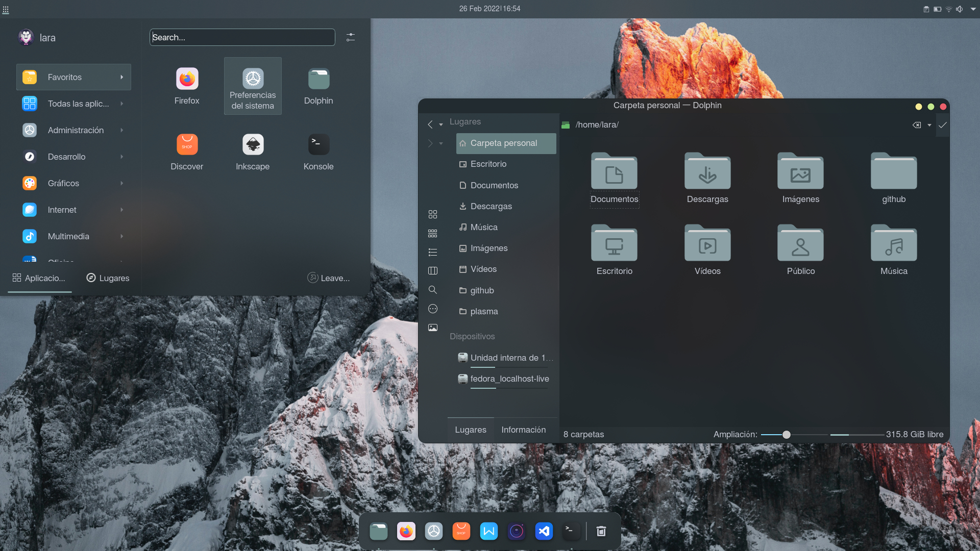Launch the camera app in the dock
The width and height of the screenshot is (980, 551).
coord(517,532)
